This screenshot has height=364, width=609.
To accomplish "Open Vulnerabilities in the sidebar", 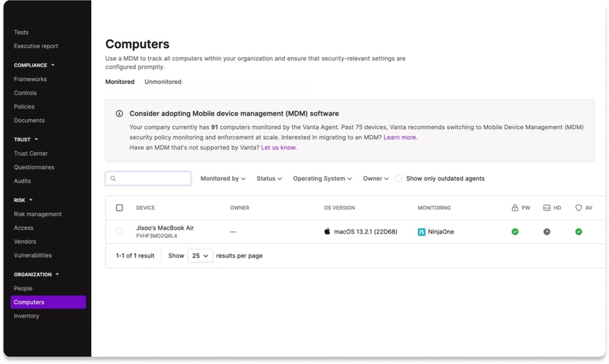I will coord(32,255).
